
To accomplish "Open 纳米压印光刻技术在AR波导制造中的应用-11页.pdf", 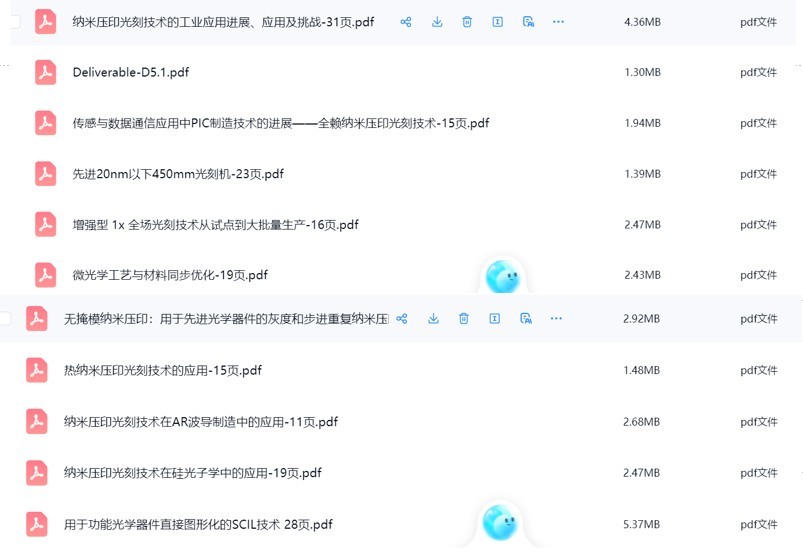I will click(200, 422).
